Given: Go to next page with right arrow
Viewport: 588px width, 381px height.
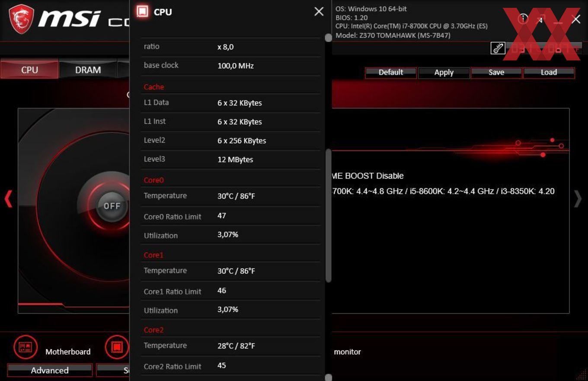Looking at the screenshot, I should pyautogui.click(x=578, y=199).
